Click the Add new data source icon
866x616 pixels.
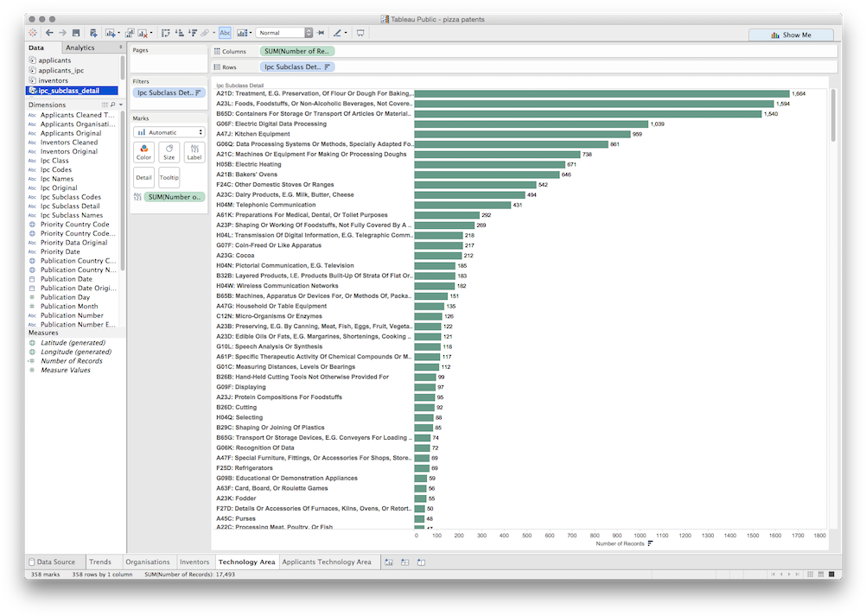tap(93, 33)
